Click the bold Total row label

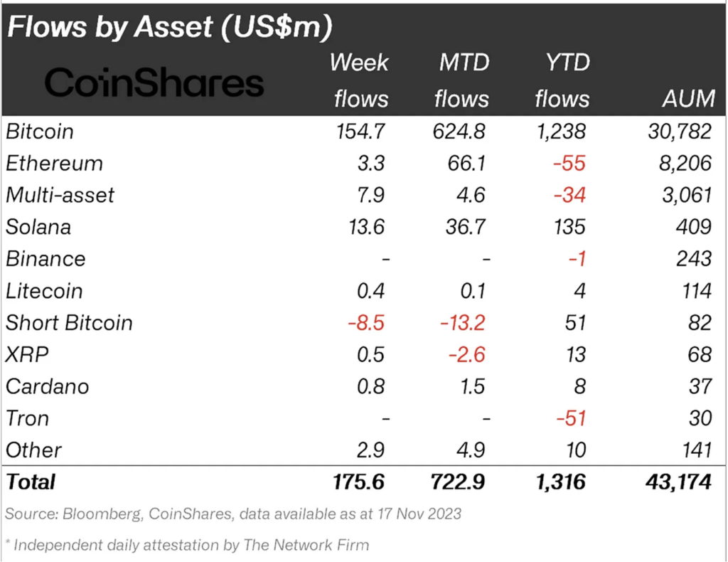(31, 482)
